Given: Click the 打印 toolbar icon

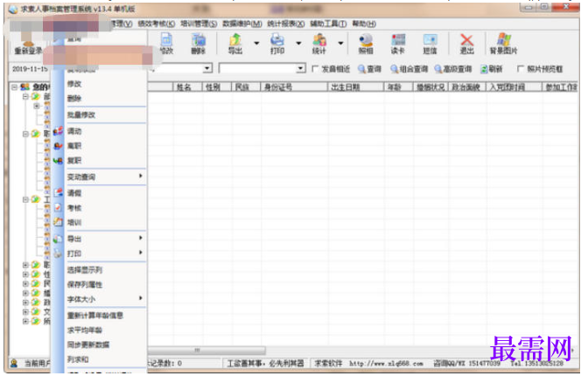Looking at the screenshot, I should (x=277, y=44).
